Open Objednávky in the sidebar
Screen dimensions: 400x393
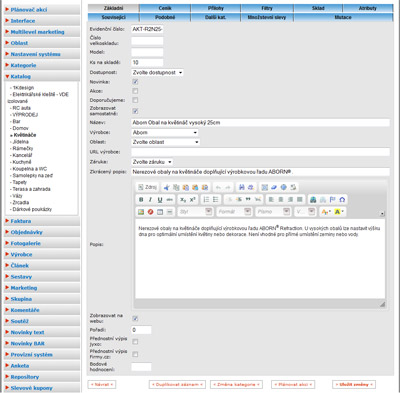(42, 232)
